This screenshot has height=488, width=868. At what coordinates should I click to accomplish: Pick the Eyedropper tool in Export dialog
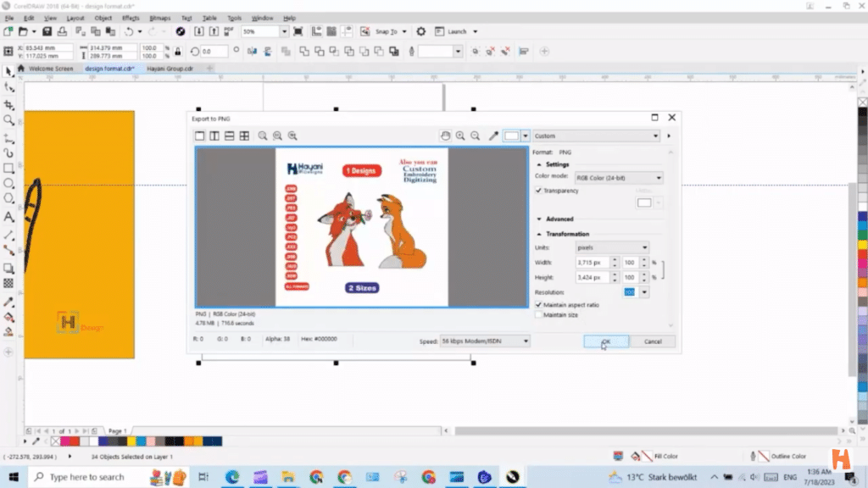(x=493, y=136)
